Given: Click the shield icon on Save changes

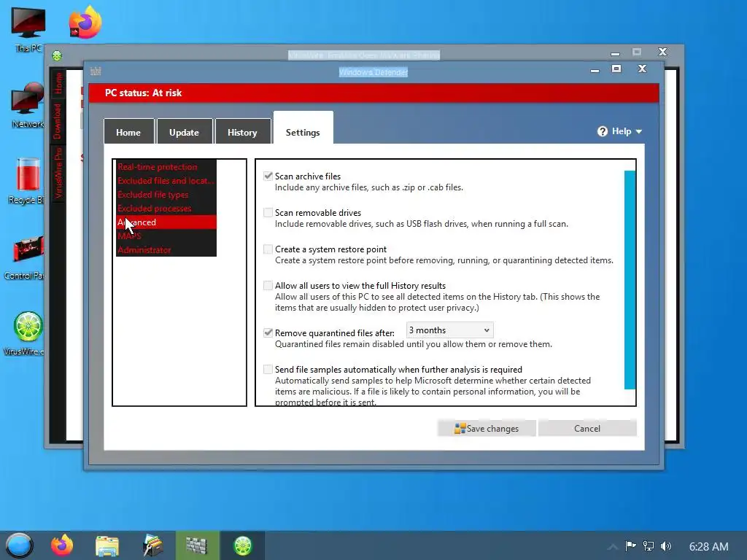Looking at the screenshot, I should [460, 429].
